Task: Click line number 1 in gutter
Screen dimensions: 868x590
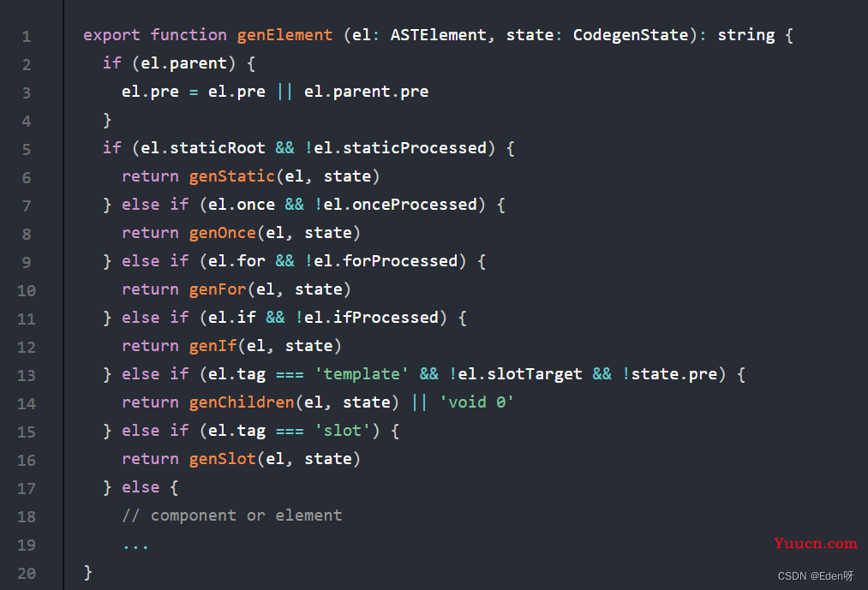Action: [26, 36]
